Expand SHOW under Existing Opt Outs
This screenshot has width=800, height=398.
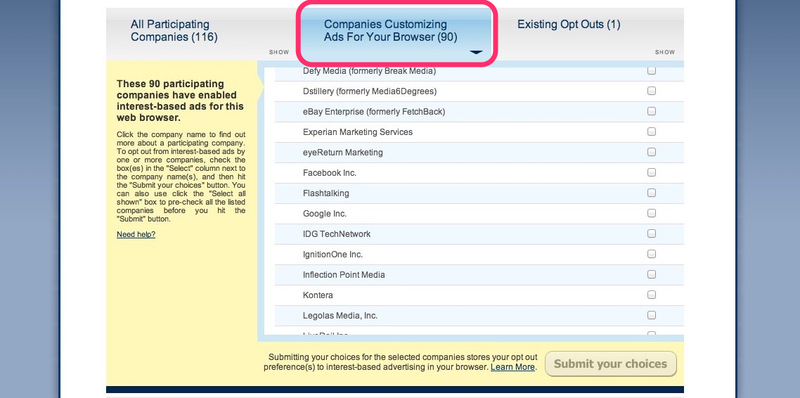pyautogui.click(x=665, y=52)
